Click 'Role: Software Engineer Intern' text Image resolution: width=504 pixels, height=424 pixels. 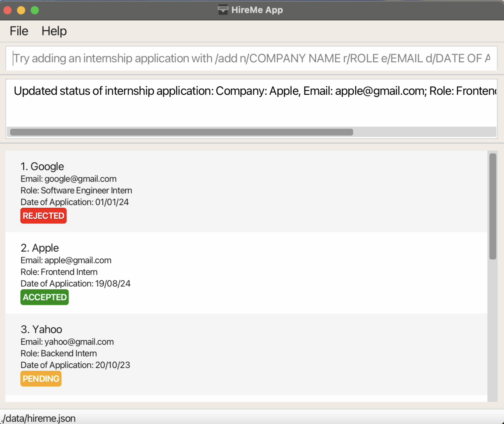pos(76,190)
